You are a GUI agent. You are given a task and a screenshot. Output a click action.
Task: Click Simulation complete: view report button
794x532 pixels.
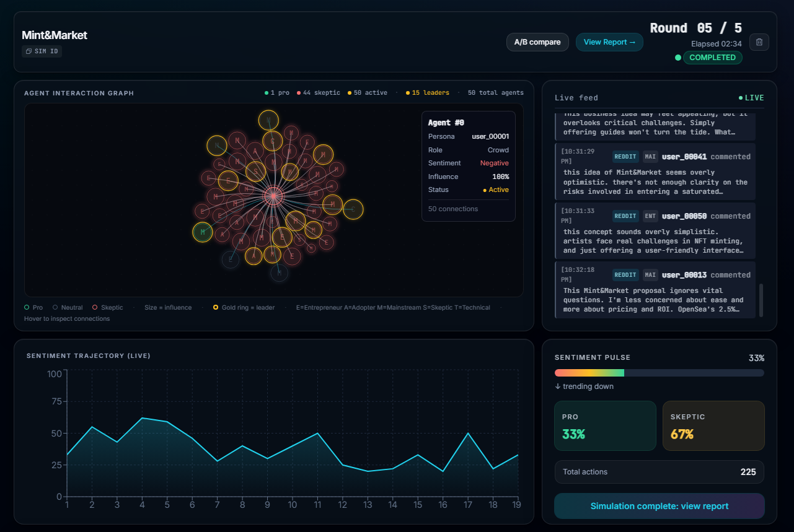pyautogui.click(x=659, y=506)
